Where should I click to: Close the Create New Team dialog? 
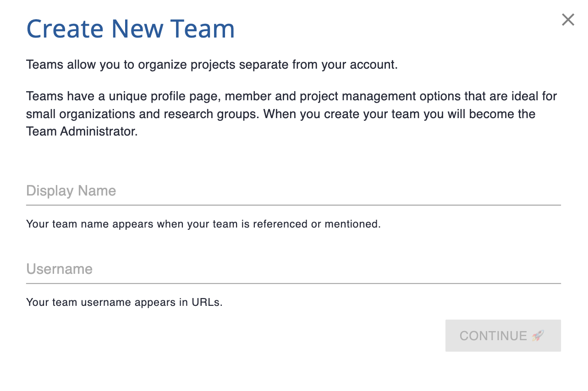[x=568, y=20]
